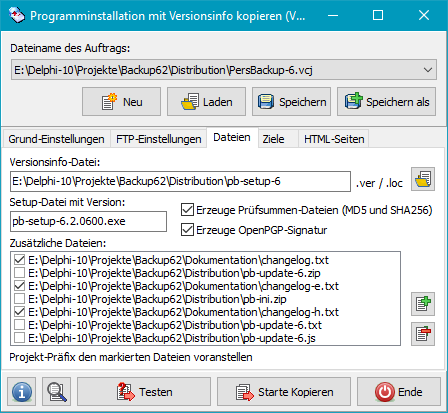Viewport: 448px width, 413px height.
Task: Select the HTML-Seiten tab
Action: point(334,139)
